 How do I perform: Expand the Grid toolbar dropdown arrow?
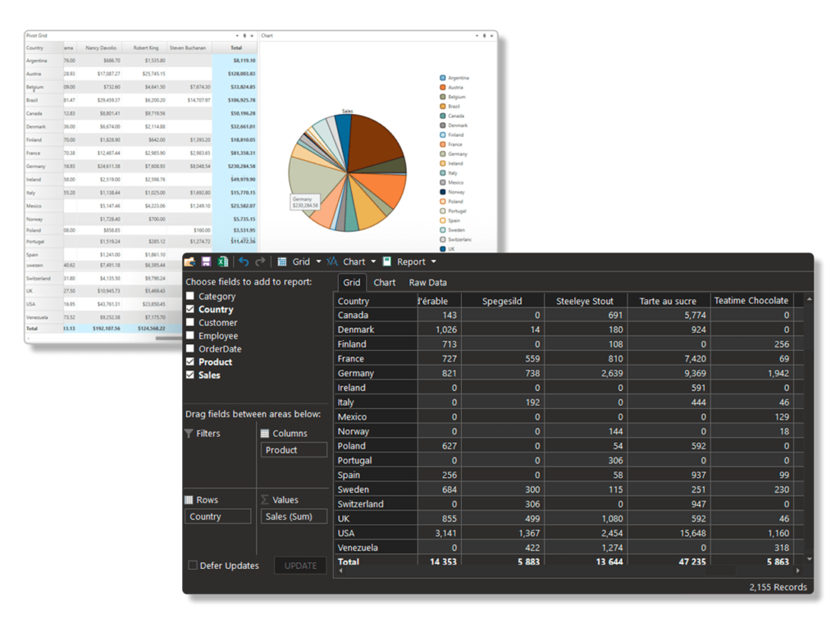point(318,262)
